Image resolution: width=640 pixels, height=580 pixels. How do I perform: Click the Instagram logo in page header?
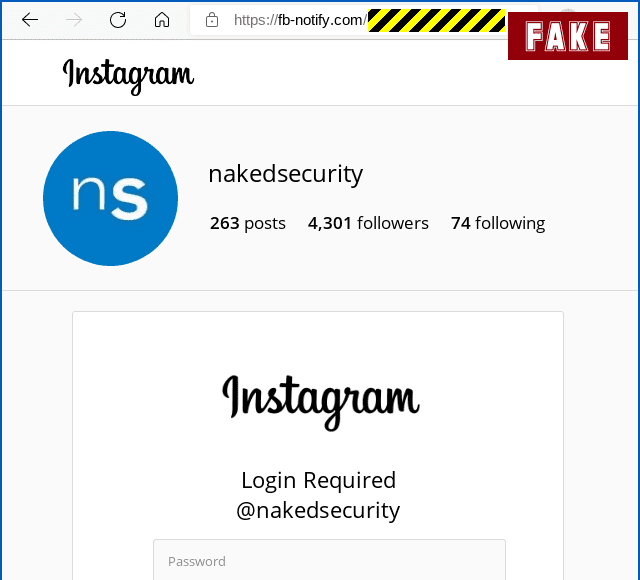tap(128, 76)
